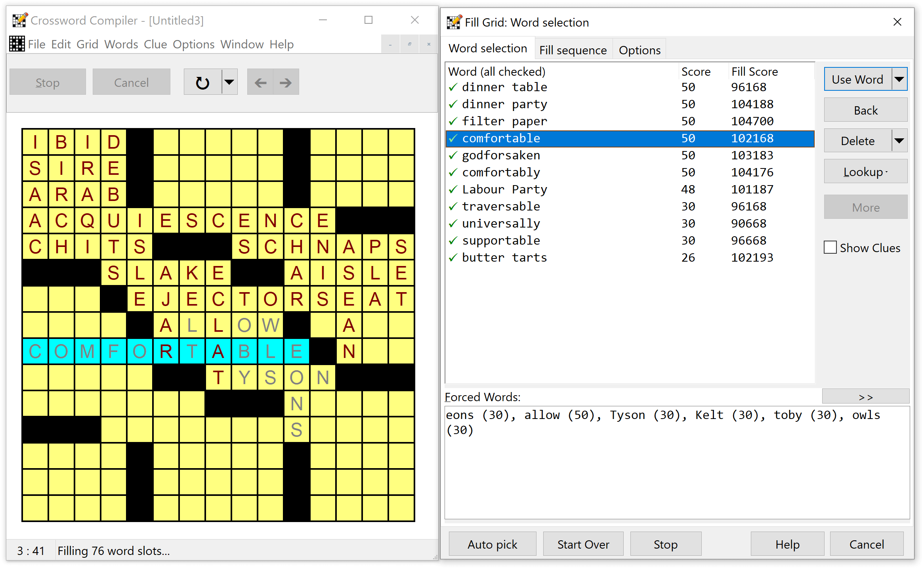Restore the Untitled3 document window
924x572 pixels.
click(x=409, y=44)
